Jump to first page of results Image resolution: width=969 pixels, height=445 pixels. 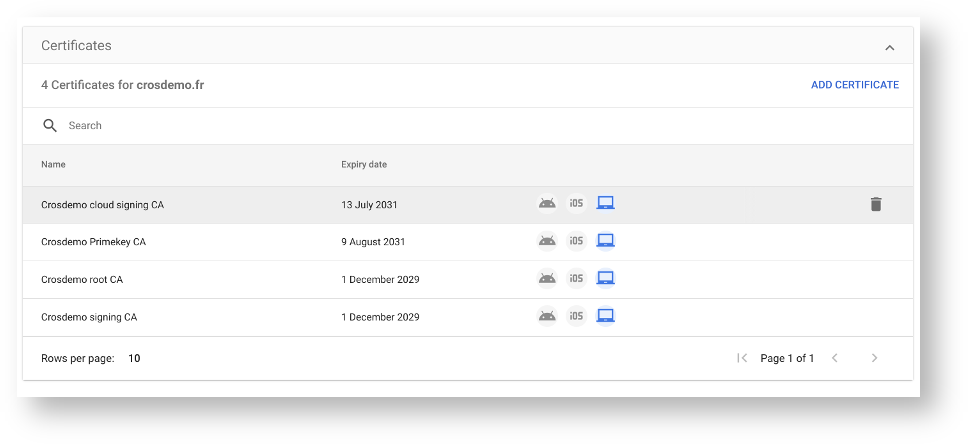[742, 358]
